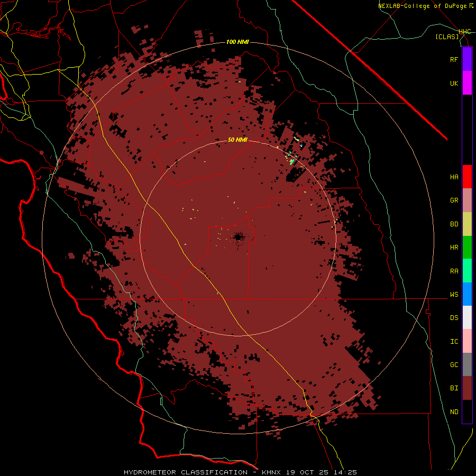Click the HR legend label

click(454, 248)
